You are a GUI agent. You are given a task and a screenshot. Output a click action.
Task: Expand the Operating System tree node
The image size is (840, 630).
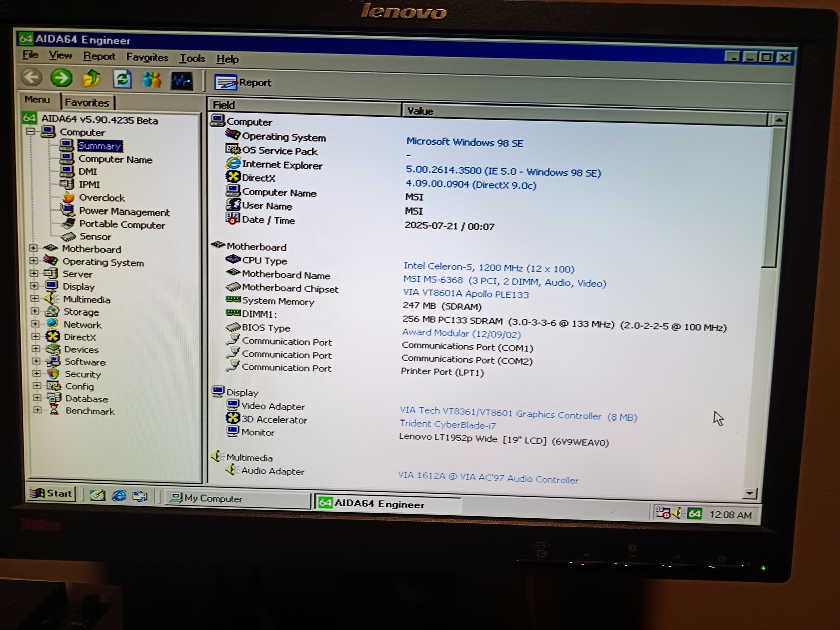34,261
